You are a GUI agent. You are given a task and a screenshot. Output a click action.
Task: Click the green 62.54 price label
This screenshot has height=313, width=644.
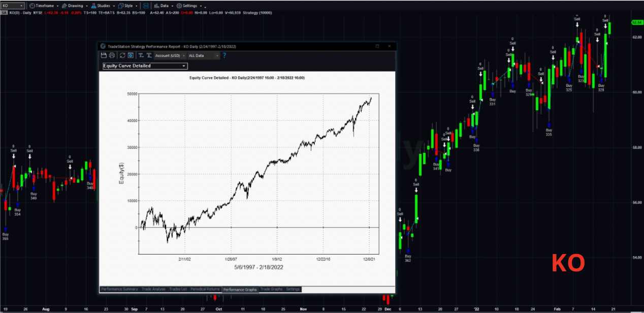[636, 23]
